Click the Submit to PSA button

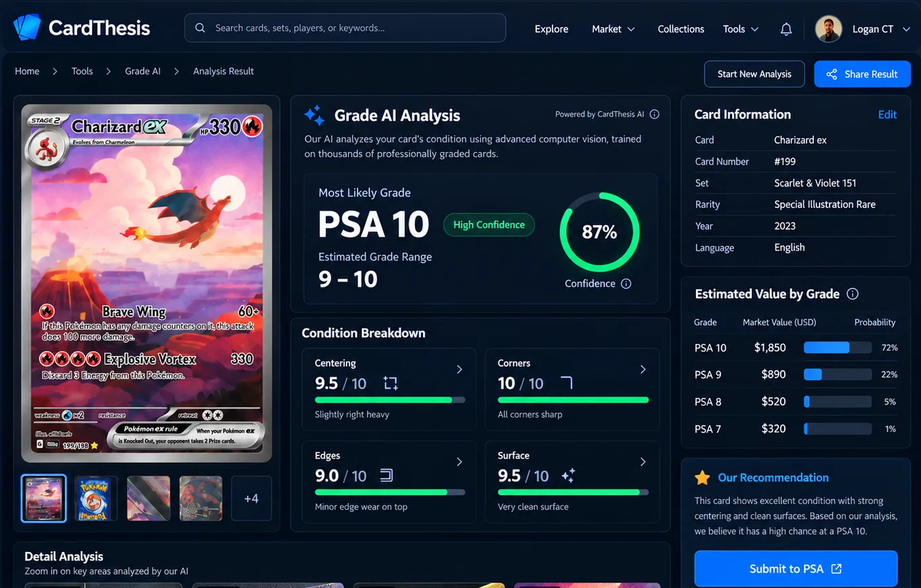pos(796,569)
